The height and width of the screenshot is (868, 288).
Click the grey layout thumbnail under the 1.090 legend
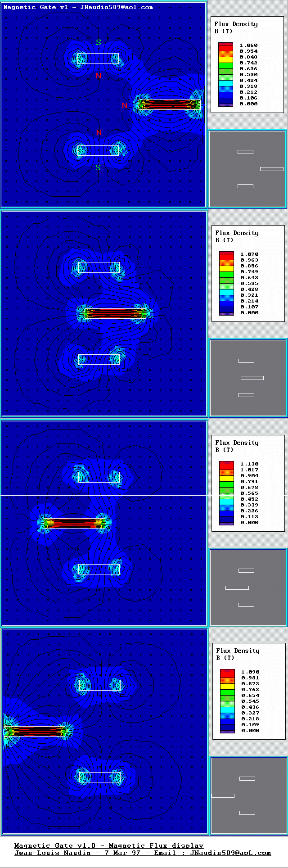click(249, 796)
